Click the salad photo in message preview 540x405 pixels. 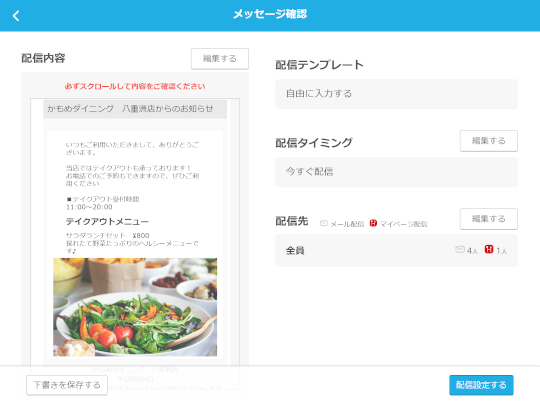pyautogui.click(x=135, y=307)
